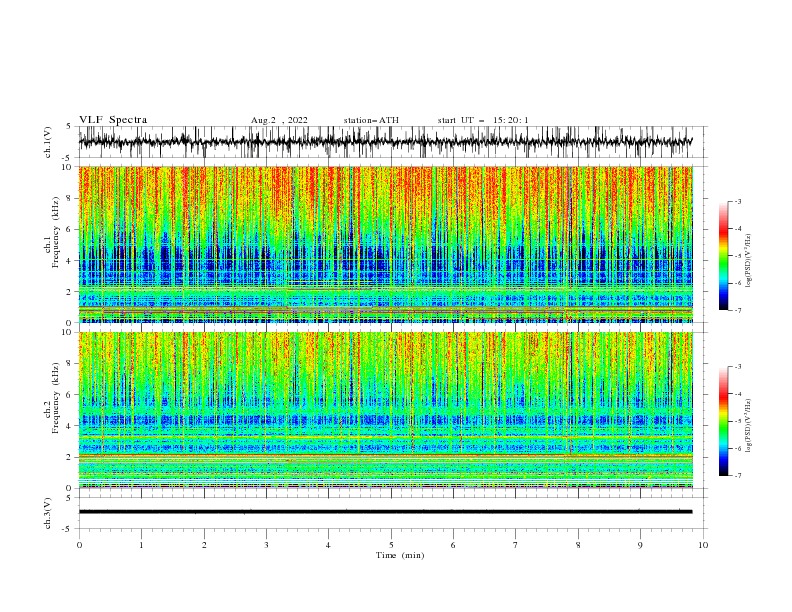Click the "-7" label on ch.2 colorbar
Image resolution: width=792 pixels, height=612 pixels.
pyautogui.click(x=737, y=476)
